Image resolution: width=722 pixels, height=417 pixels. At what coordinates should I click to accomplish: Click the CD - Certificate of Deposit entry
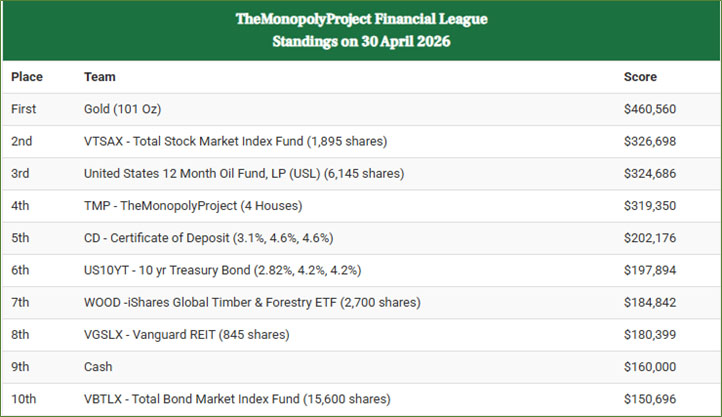pyautogui.click(x=209, y=238)
